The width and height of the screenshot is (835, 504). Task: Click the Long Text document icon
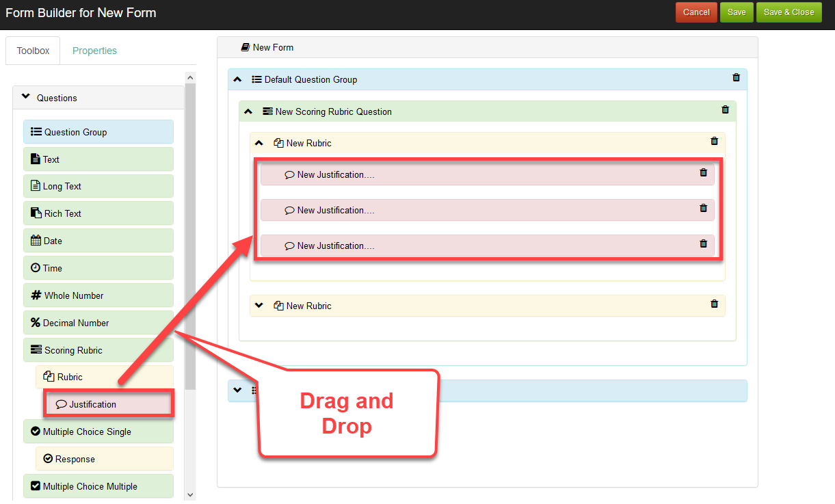pos(36,186)
